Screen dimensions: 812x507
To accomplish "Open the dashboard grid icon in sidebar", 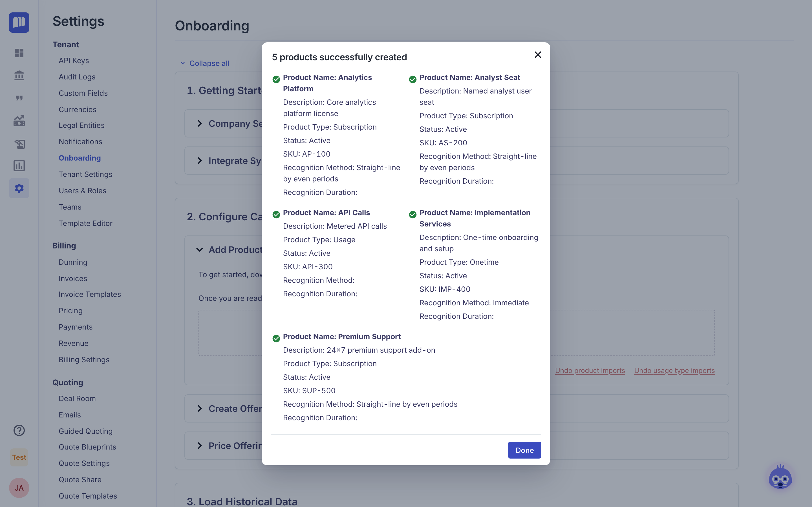I will coord(19,53).
